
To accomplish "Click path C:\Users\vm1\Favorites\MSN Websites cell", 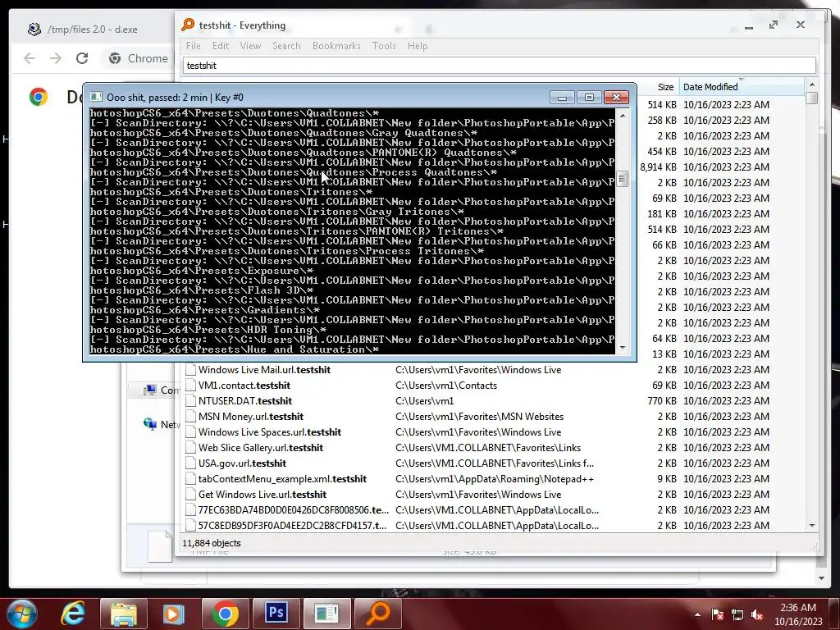I will click(x=479, y=416).
